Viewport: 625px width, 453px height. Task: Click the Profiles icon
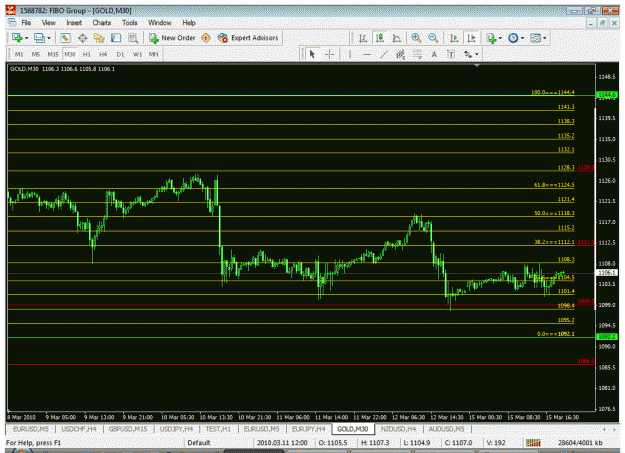point(39,38)
